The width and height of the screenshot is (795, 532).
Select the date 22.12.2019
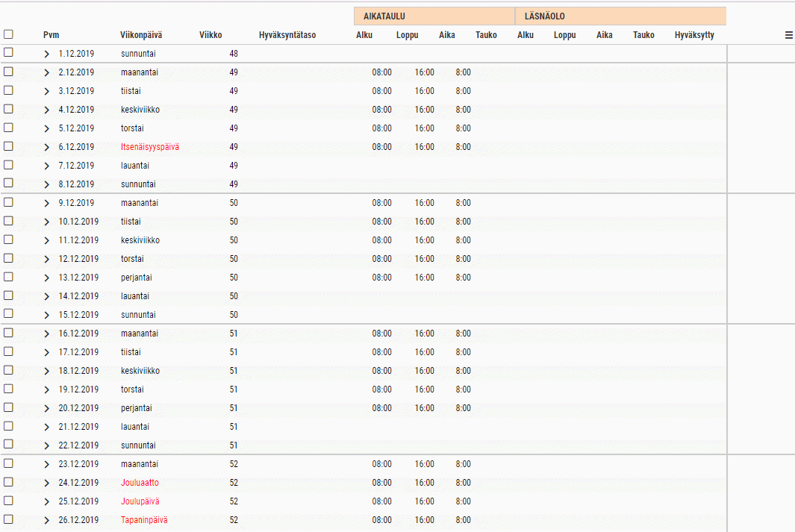click(78, 445)
